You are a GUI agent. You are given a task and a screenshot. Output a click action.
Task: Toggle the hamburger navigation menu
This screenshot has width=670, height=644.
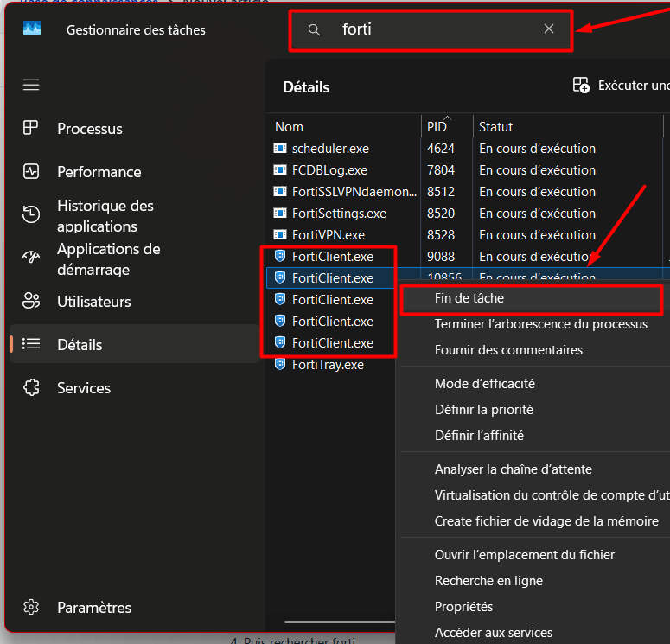pyautogui.click(x=31, y=85)
